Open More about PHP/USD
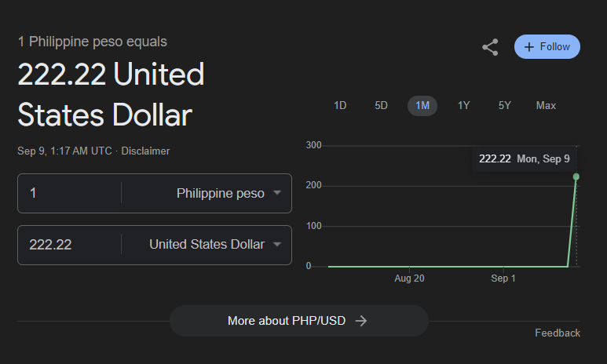The width and height of the screenshot is (607, 364). coord(299,321)
